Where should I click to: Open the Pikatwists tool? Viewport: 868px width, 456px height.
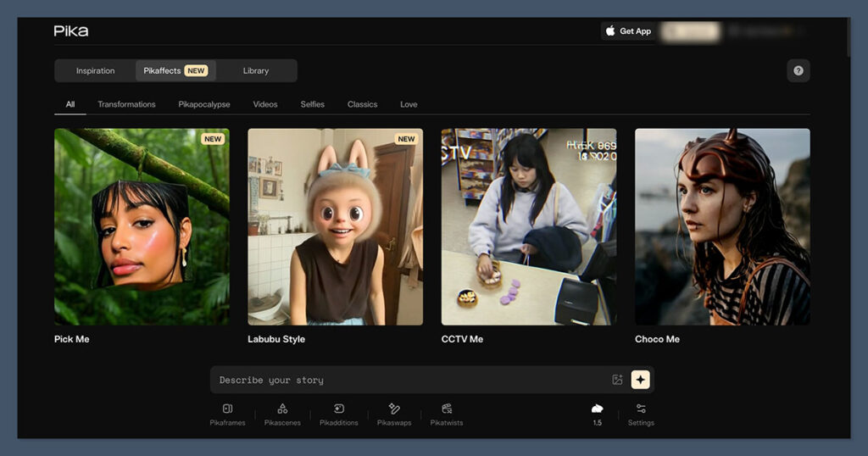(447, 414)
